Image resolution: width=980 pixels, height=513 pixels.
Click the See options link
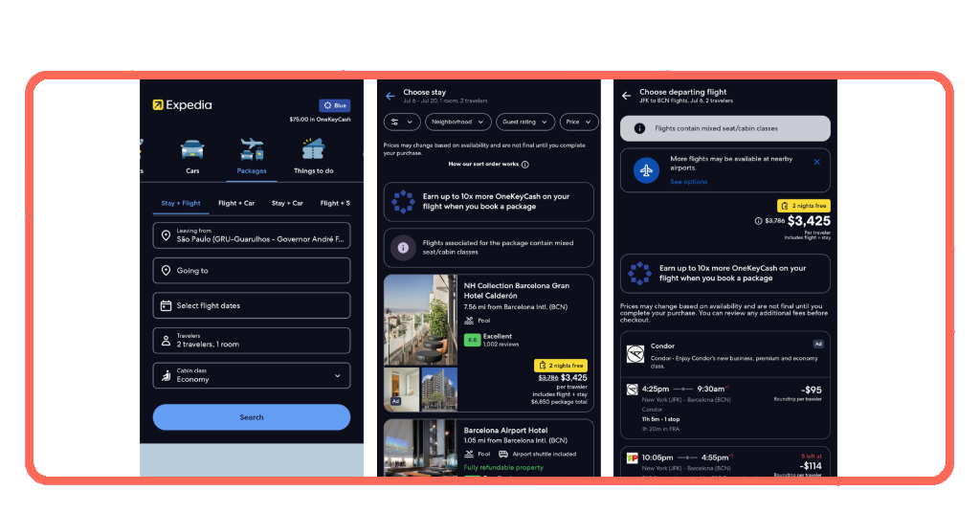pyautogui.click(x=689, y=182)
